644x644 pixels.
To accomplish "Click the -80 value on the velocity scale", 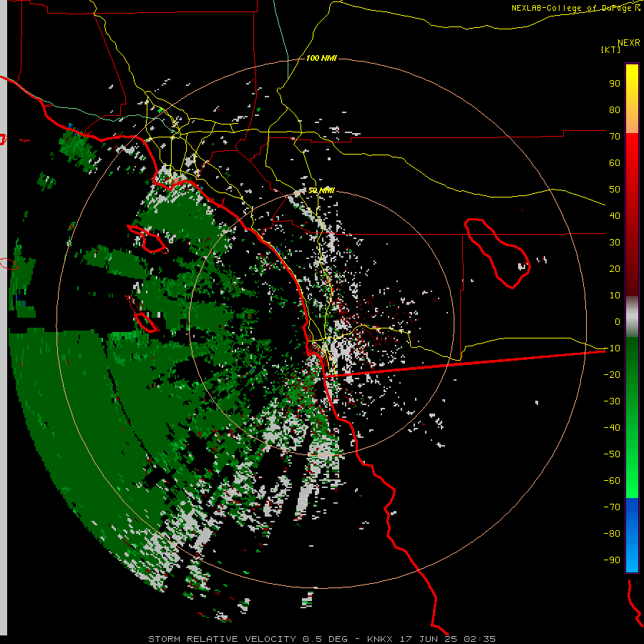I will (612, 534).
